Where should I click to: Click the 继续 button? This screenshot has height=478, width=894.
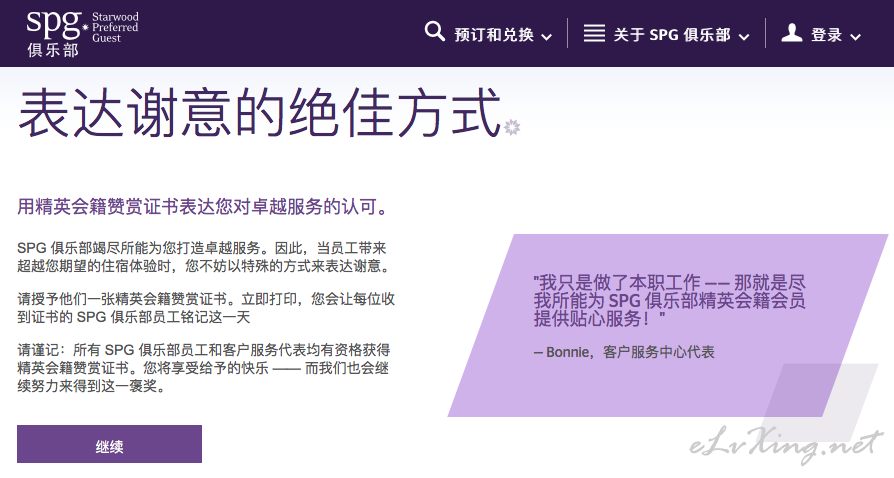(x=109, y=444)
